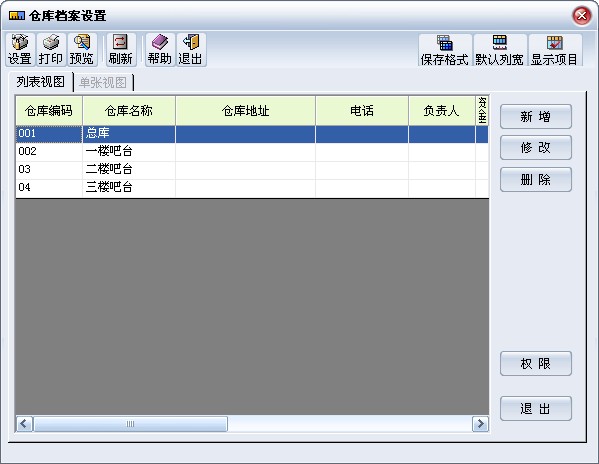Open the 显示项目 display items icon
Screen dimensions: 599x464
pyautogui.click(x=555, y=50)
